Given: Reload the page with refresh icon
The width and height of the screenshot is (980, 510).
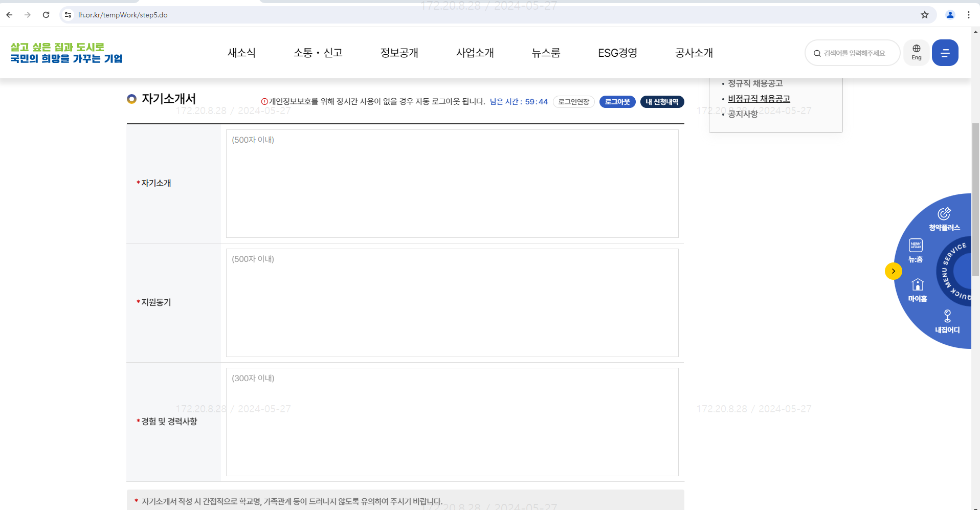Looking at the screenshot, I should 46,15.
